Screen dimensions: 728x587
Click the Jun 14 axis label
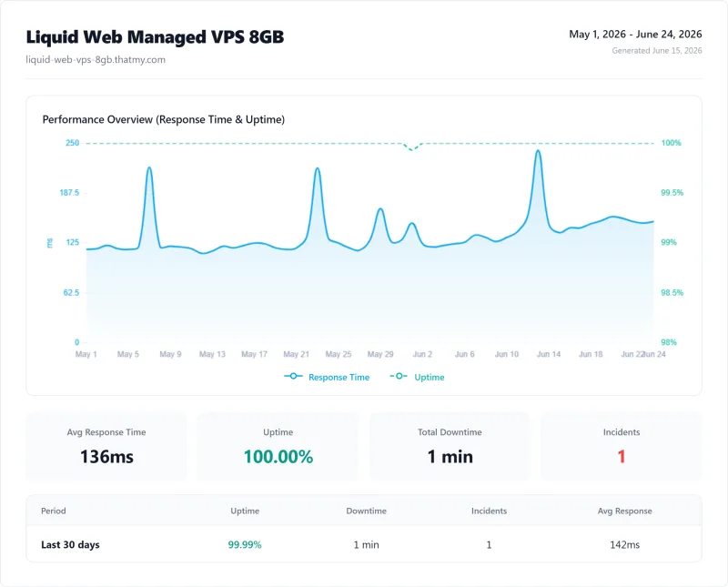(x=549, y=354)
